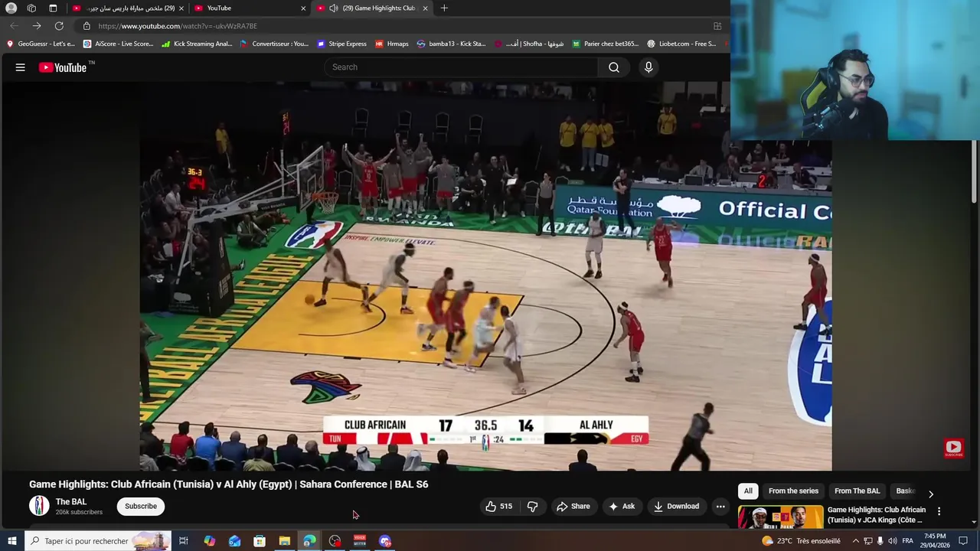
Task: Start voice search with microphone icon
Action: coord(648,67)
